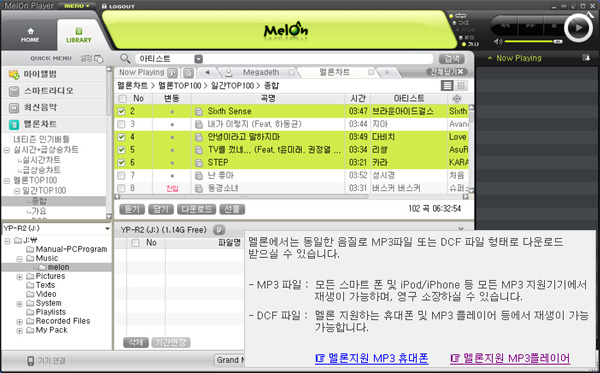Image resolution: width=600 pixels, height=373 pixels.
Task: Adjust the volume slider
Action: tap(534, 42)
